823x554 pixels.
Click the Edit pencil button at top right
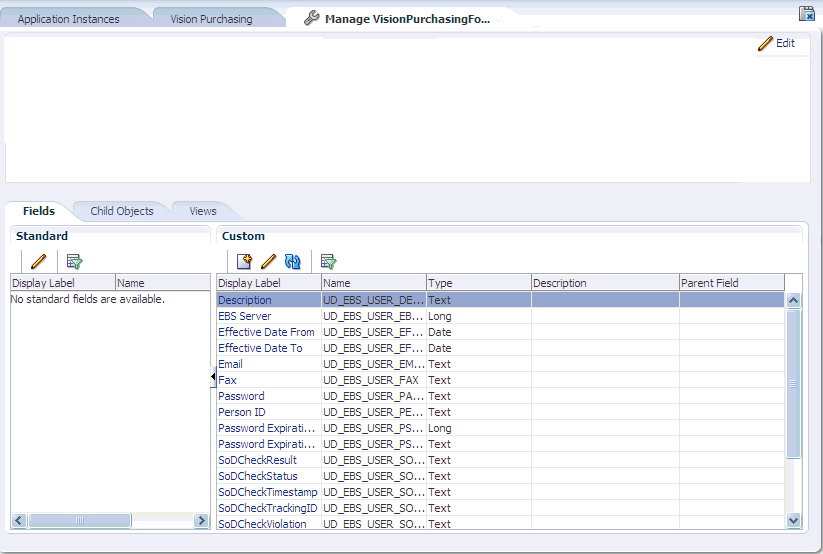click(776, 44)
